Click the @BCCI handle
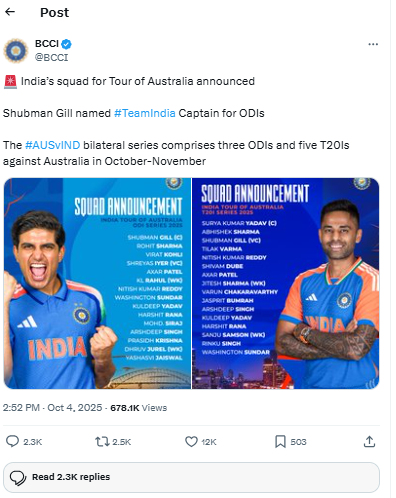This screenshot has width=396, height=498. point(51,58)
